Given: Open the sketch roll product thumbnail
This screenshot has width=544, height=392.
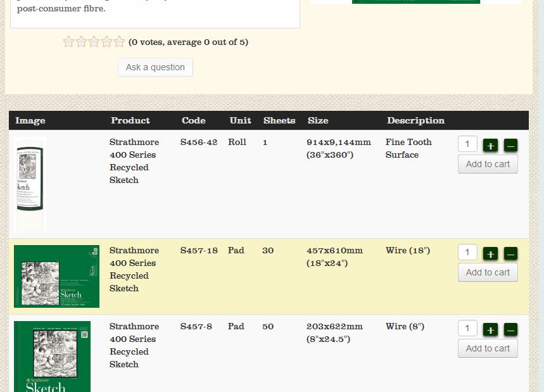Looking at the screenshot, I should click(x=30, y=184).
